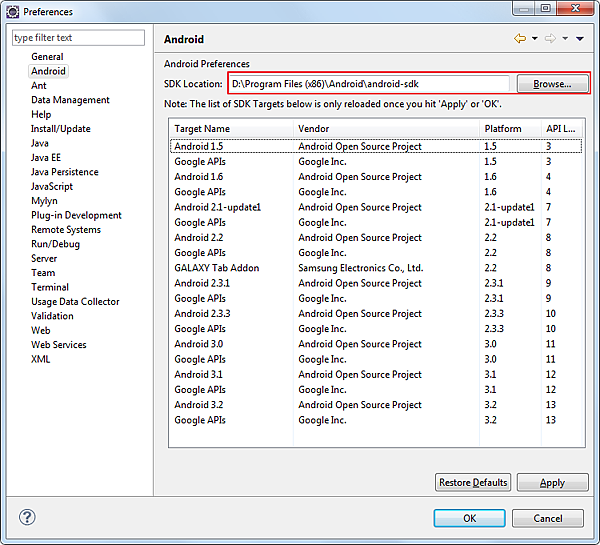
Task: Click the forward navigation arrow icon
Action: (550, 38)
